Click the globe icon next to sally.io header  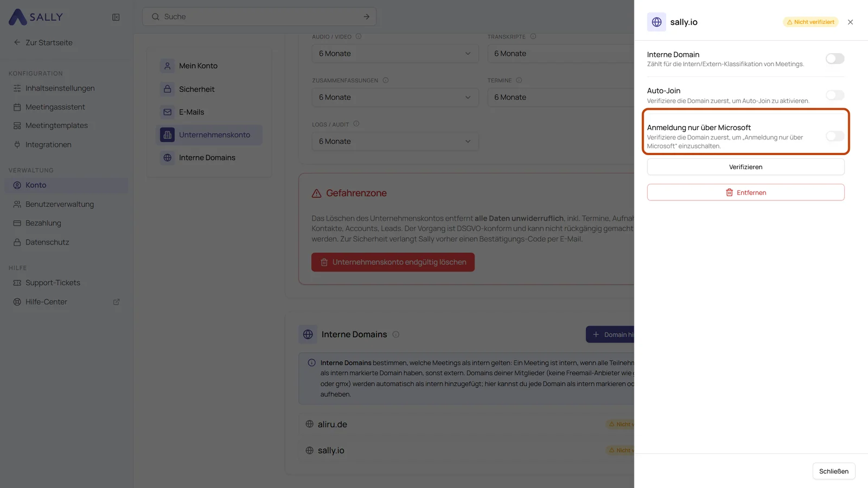tap(656, 22)
